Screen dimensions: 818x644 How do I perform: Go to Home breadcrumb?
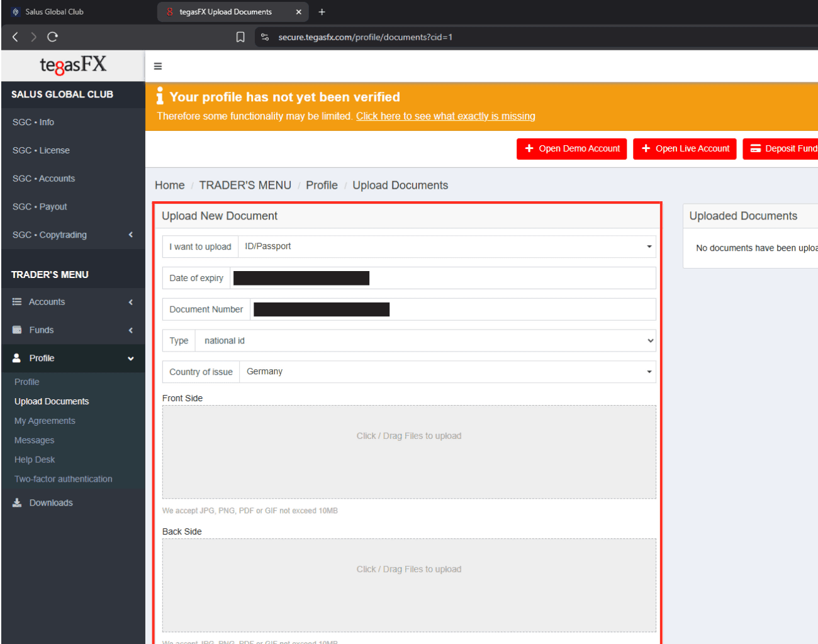170,186
